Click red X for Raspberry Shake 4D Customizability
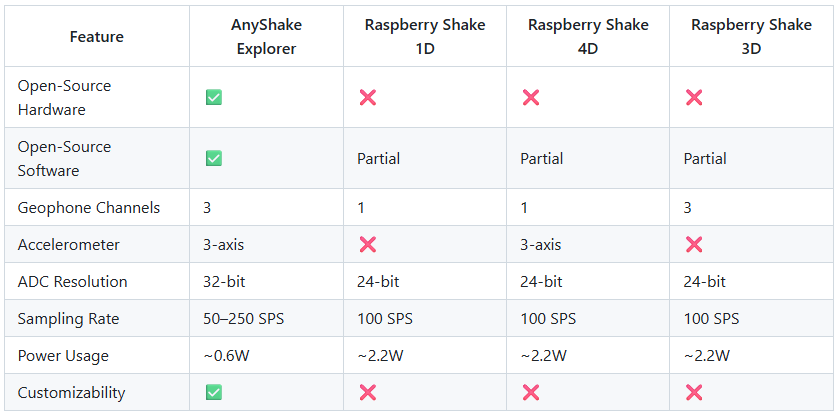The height and width of the screenshot is (417, 839). point(531,392)
